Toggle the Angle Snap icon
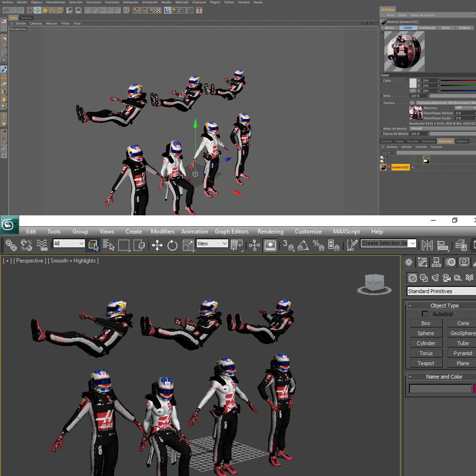The height and width of the screenshot is (476, 476). (303, 245)
